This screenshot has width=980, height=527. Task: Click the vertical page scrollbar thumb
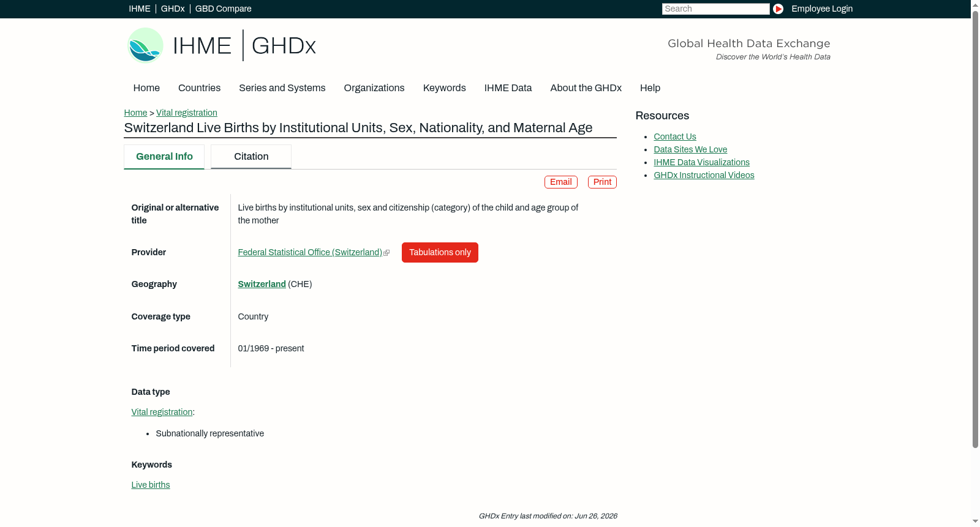tap(975, 230)
